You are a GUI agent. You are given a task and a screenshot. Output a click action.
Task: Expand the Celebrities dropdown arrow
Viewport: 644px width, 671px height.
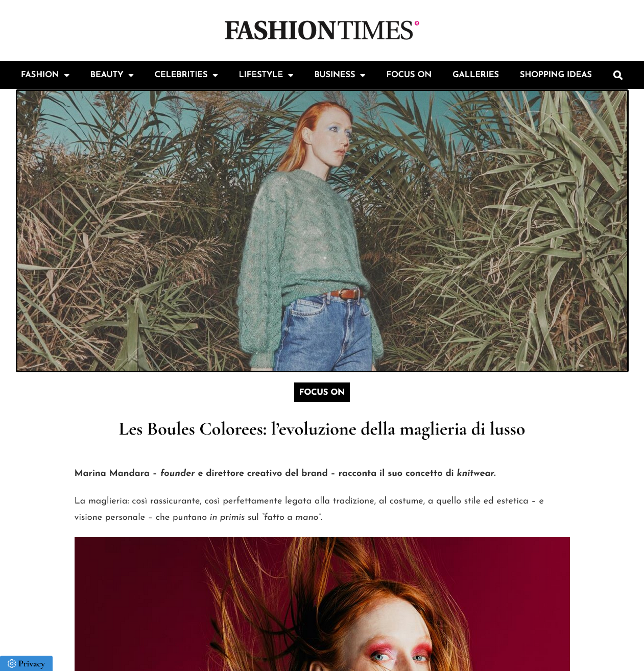coord(215,75)
